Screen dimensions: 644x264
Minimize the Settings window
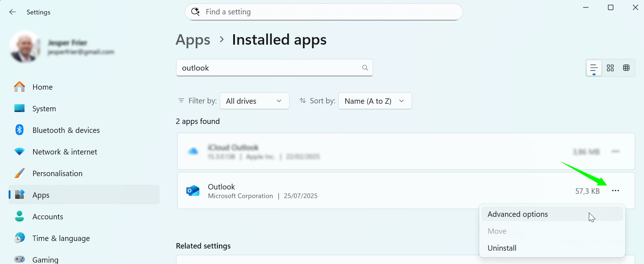tap(586, 8)
